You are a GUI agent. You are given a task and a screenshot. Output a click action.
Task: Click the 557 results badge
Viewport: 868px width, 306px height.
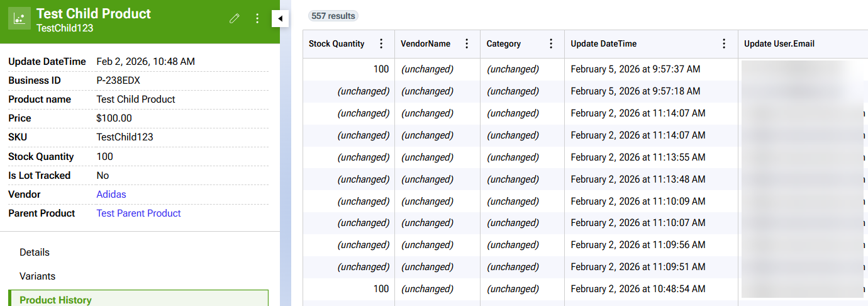[x=333, y=16]
